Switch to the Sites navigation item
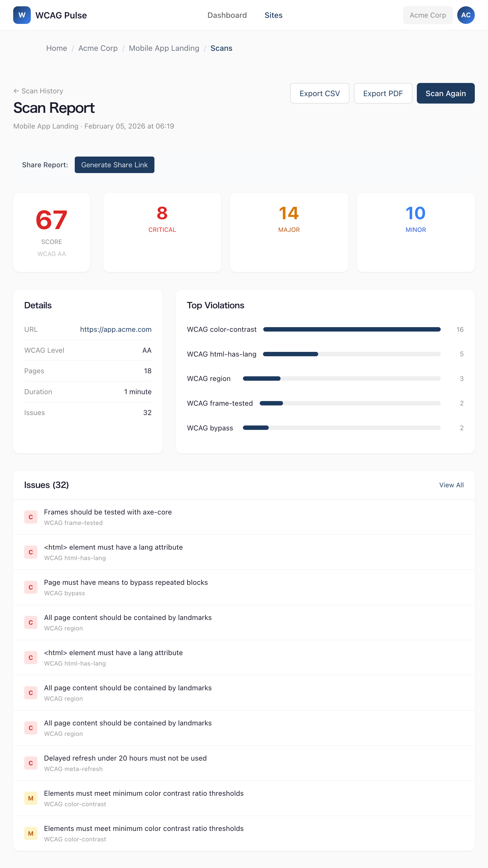The width and height of the screenshot is (488, 868). click(x=273, y=15)
